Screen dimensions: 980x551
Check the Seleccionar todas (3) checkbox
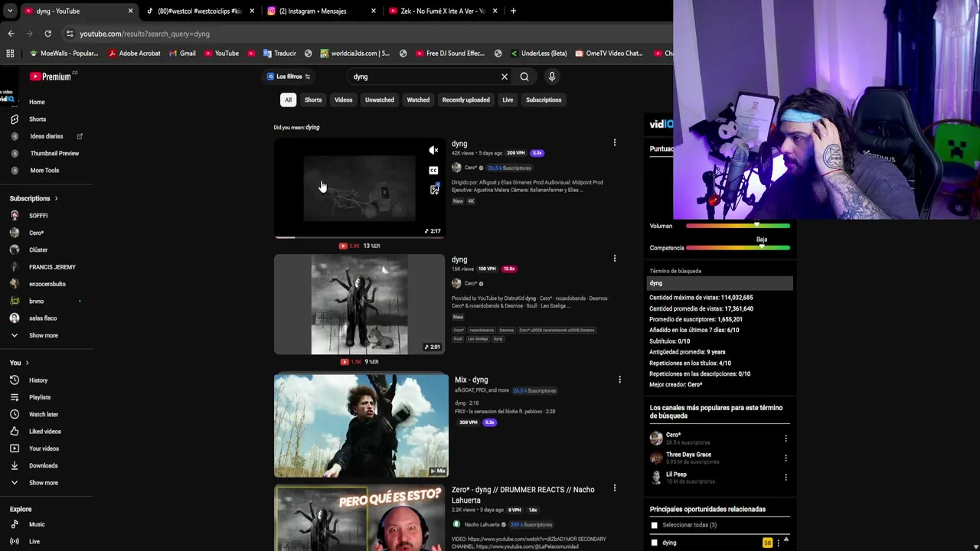[654, 525]
